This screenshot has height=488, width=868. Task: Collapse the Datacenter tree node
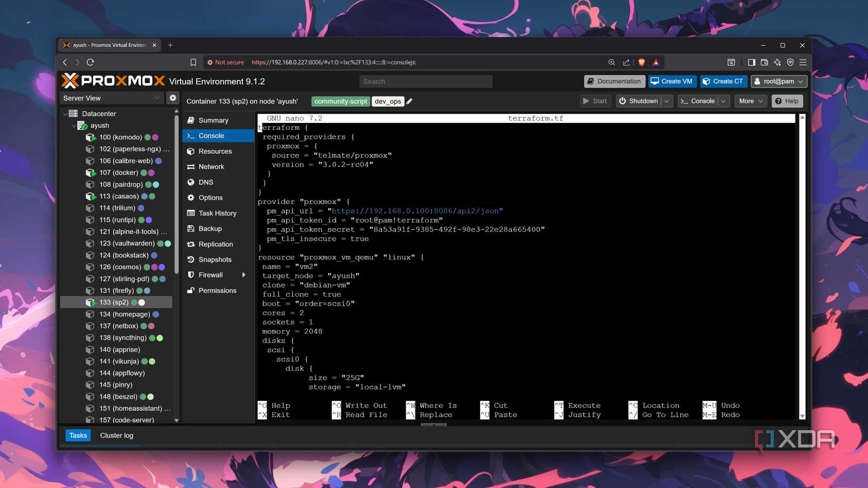[65, 114]
